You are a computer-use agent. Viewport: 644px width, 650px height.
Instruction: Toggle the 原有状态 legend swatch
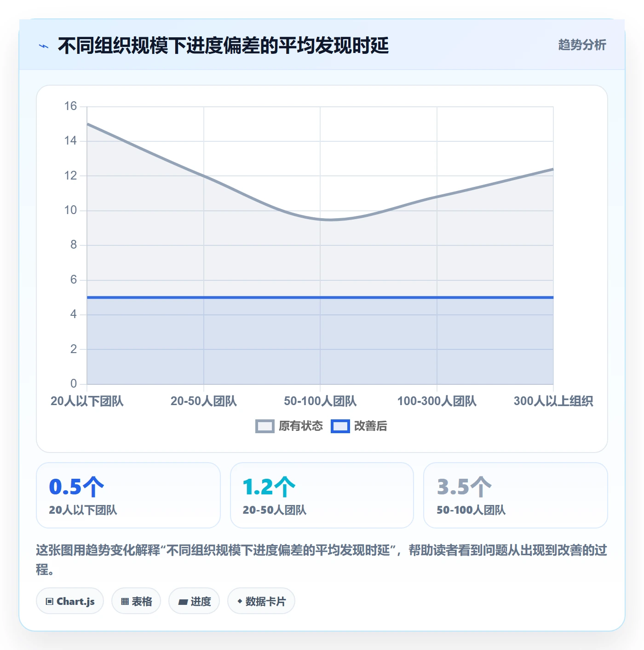[x=265, y=426]
